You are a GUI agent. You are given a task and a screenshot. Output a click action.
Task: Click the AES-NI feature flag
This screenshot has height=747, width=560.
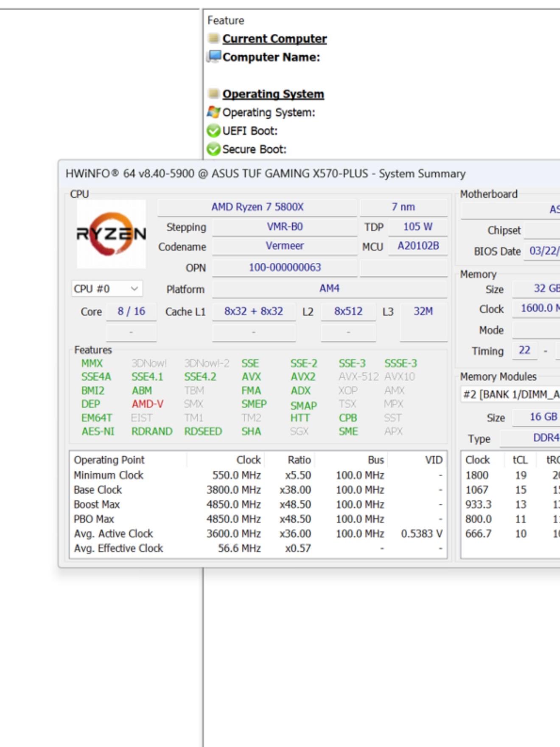coord(98,432)
